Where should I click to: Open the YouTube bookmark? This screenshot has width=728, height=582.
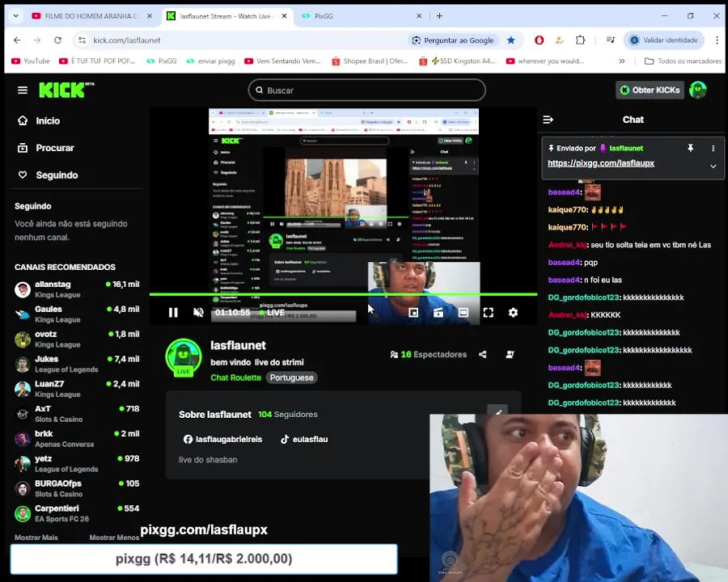tap(31, 61)
